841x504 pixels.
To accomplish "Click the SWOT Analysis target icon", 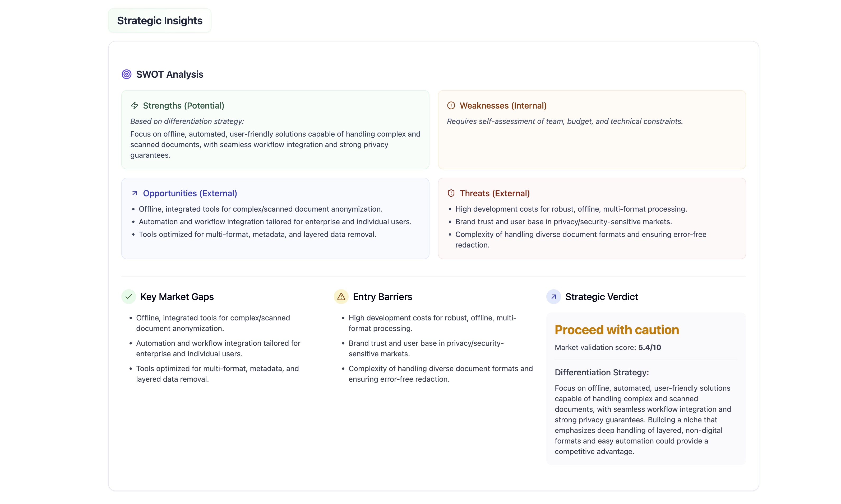I will click(126, 74).
